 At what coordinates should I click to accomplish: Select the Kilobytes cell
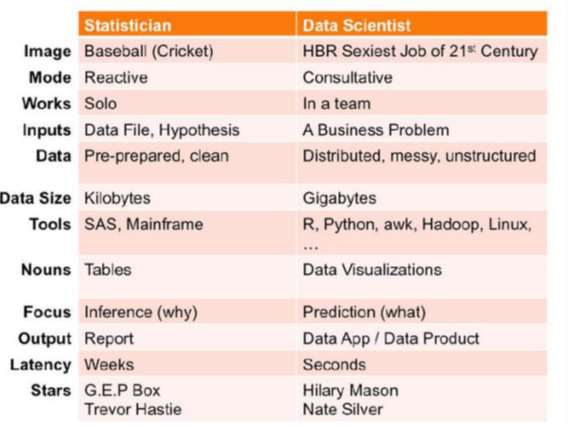tap(187, 198)
